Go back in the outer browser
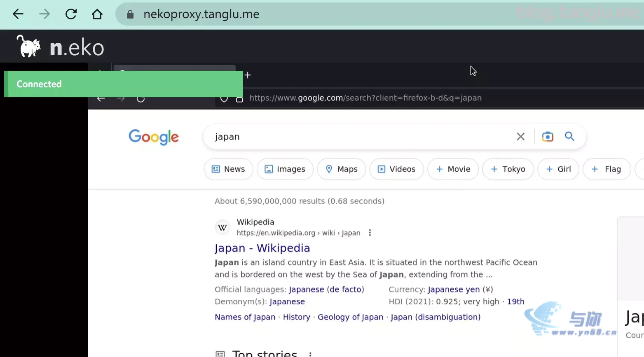Image resolution: width=644 pixels, height=357 pixels. tap(18, 14)
